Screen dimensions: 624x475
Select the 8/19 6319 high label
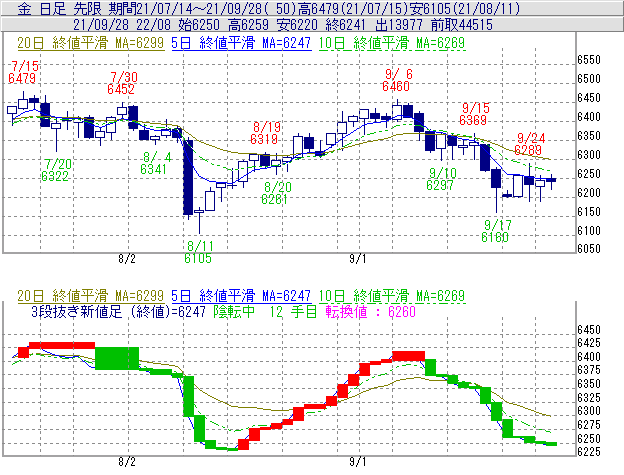point(265,133)
